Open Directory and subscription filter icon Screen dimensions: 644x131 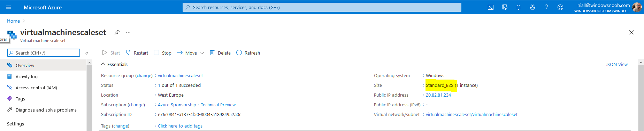coord(505,7)
